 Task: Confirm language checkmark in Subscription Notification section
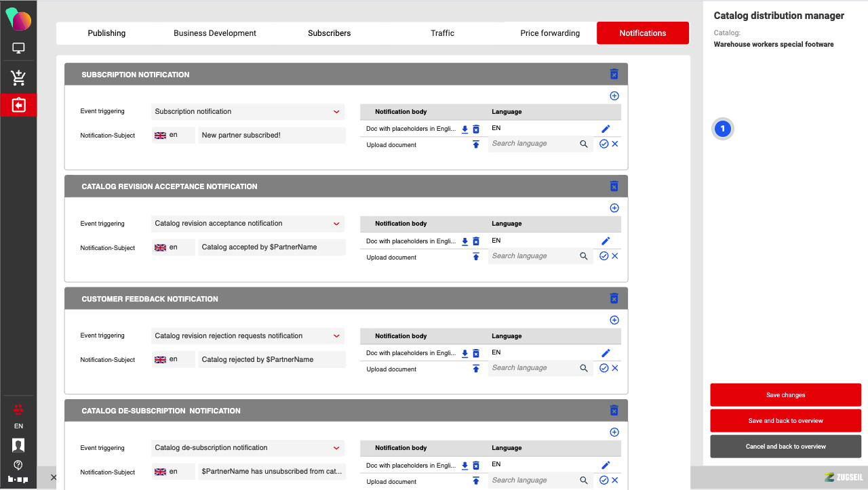pyautogui.click(x=604, y=144)
